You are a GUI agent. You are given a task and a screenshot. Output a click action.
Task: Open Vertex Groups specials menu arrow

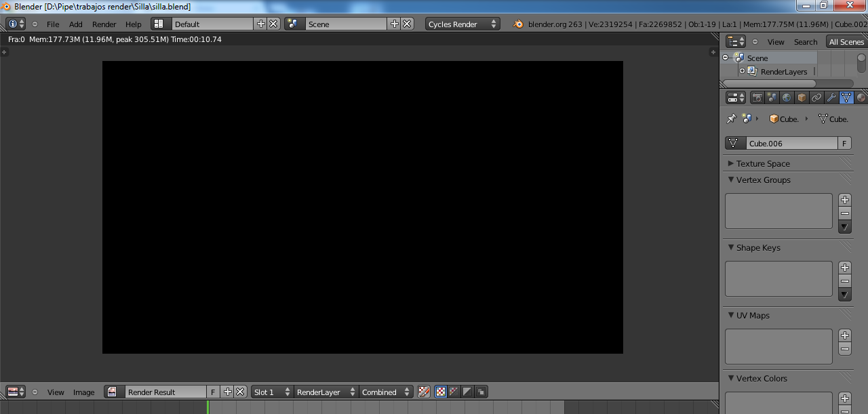point(845,227)
